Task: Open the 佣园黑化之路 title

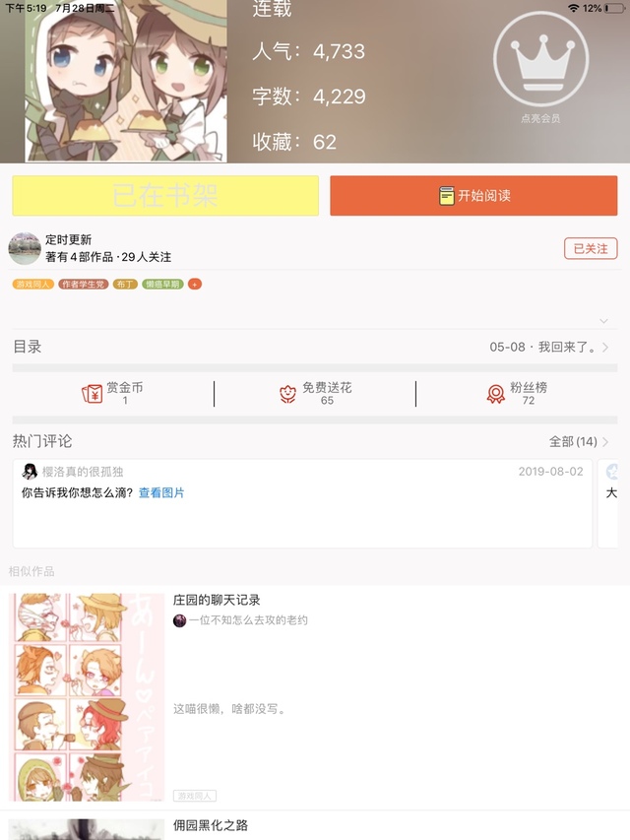Action: (211, 825)
